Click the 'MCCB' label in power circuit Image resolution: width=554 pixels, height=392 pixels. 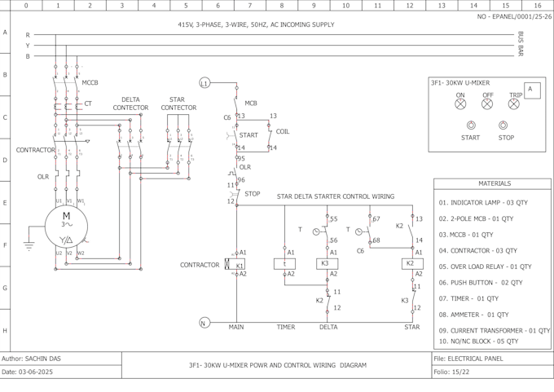tap(90, 82)
